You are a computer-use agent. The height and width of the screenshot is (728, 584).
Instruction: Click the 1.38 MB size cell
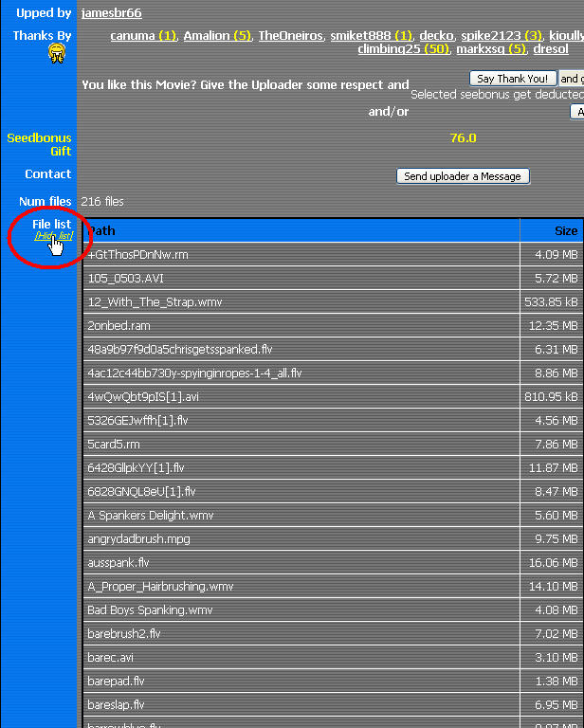[552, 681]
